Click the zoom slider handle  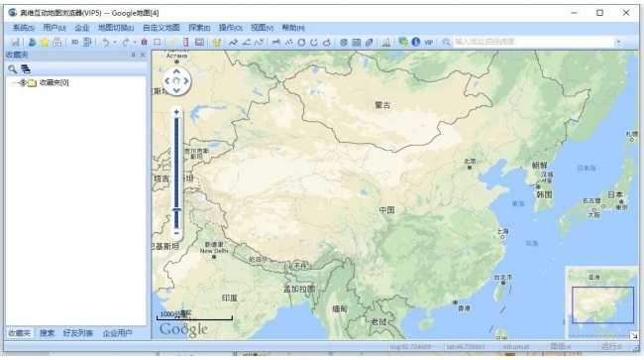click(176, 210)
